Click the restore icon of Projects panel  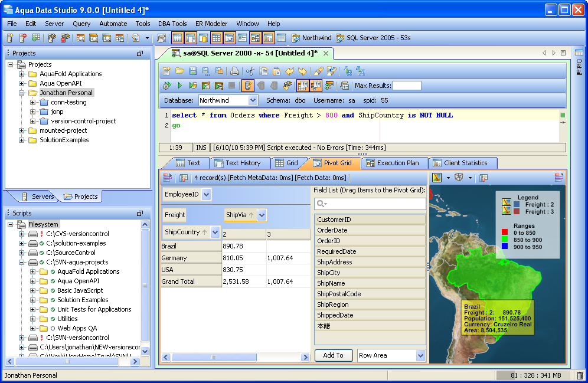pyautogui.click(x=140, y=53)
